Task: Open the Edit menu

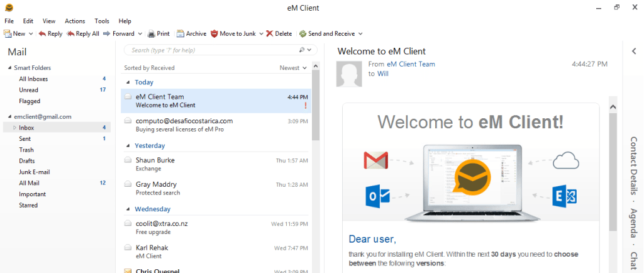Action: [x=28, y=21]
